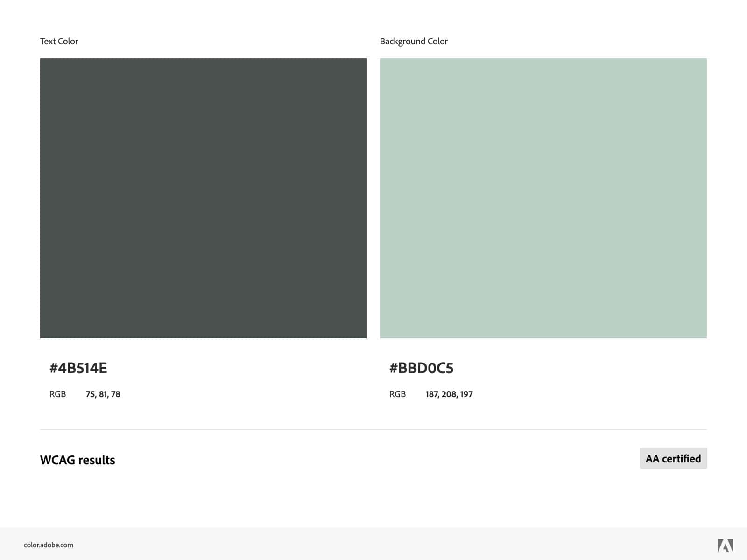Open the color.adobe.com link

pos(49,545)
